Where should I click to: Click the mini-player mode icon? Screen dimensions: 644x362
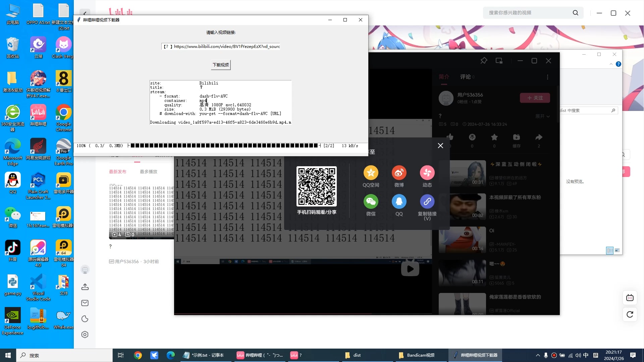point(499,61)
